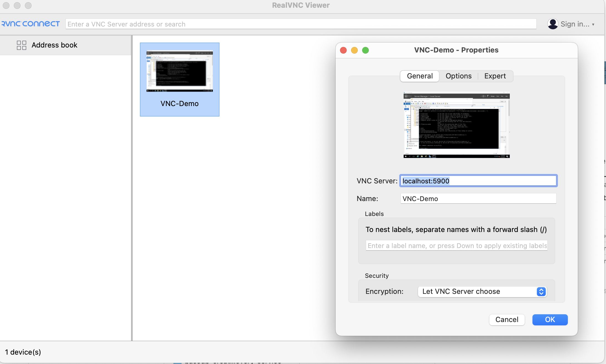Click the Address book grid icon

pos(21,45)
